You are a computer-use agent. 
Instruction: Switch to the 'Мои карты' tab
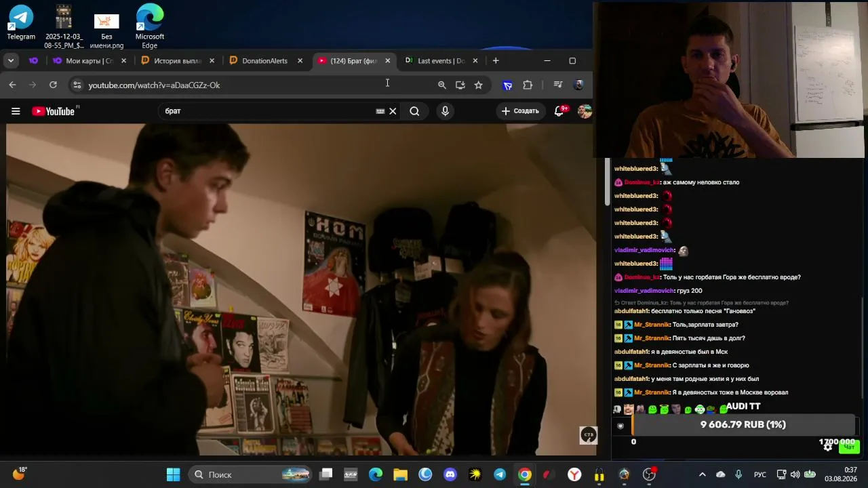click(x=90, y=61)
